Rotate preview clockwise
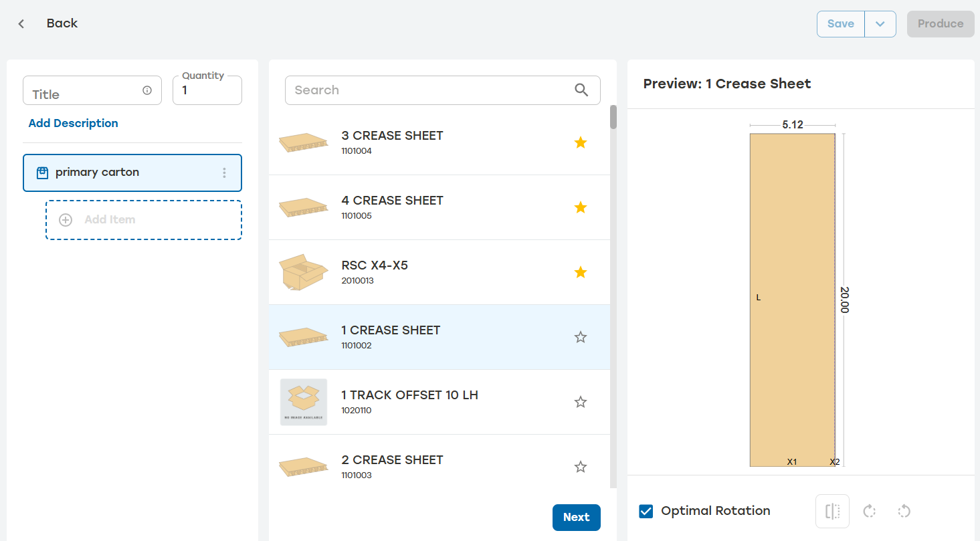 [869, 512]
